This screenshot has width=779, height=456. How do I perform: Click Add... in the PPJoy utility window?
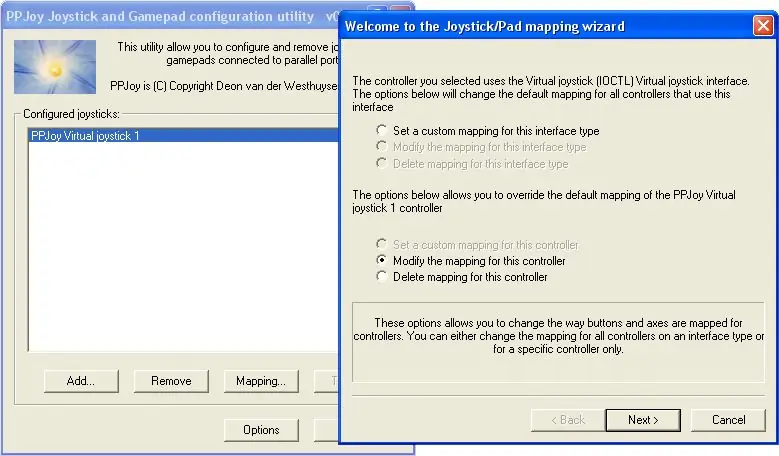(81, 381)
